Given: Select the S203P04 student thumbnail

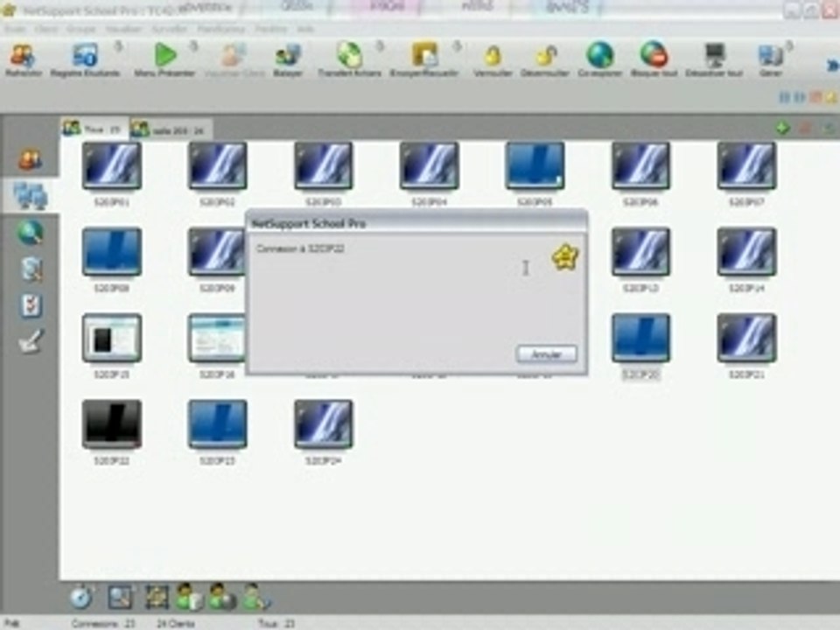Looking at the screenshot, I should click(x=429, y=166).
